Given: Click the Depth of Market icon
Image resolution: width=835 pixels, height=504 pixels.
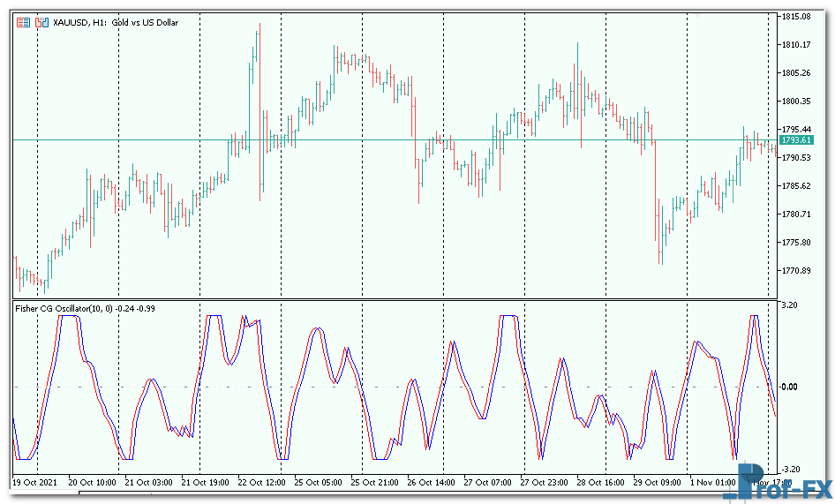Looking at the screenshot, I should pos(24,22).
